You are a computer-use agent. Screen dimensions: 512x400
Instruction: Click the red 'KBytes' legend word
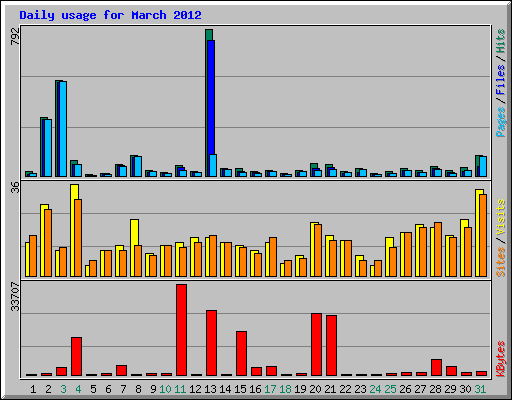(x=500, y=359)
